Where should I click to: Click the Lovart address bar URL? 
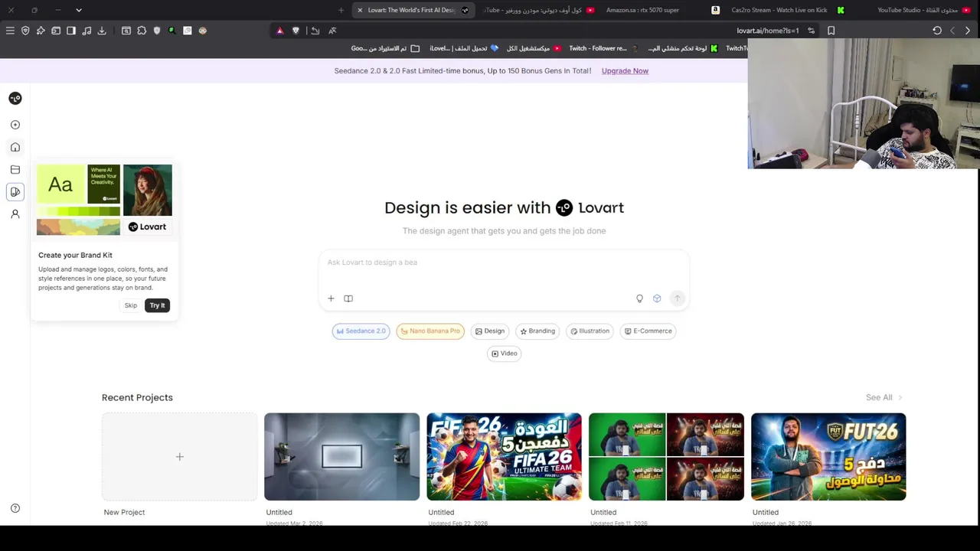pos(767,31)
